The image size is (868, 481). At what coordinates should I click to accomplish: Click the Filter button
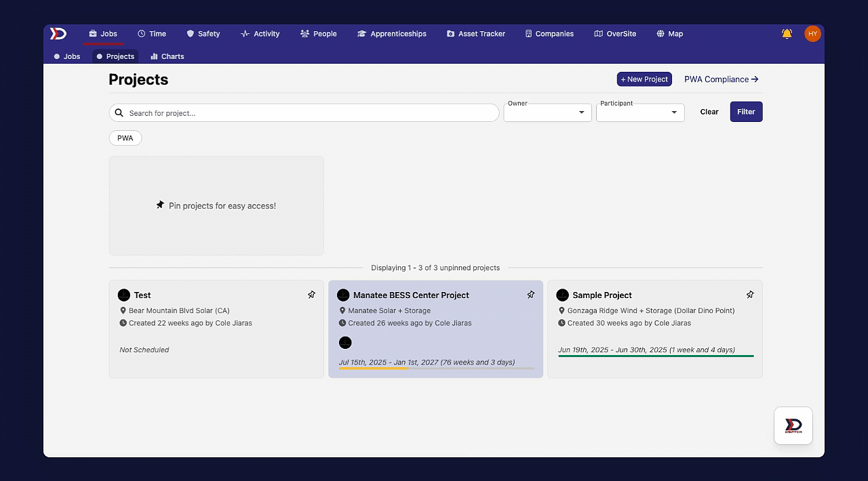coord(746,112)
